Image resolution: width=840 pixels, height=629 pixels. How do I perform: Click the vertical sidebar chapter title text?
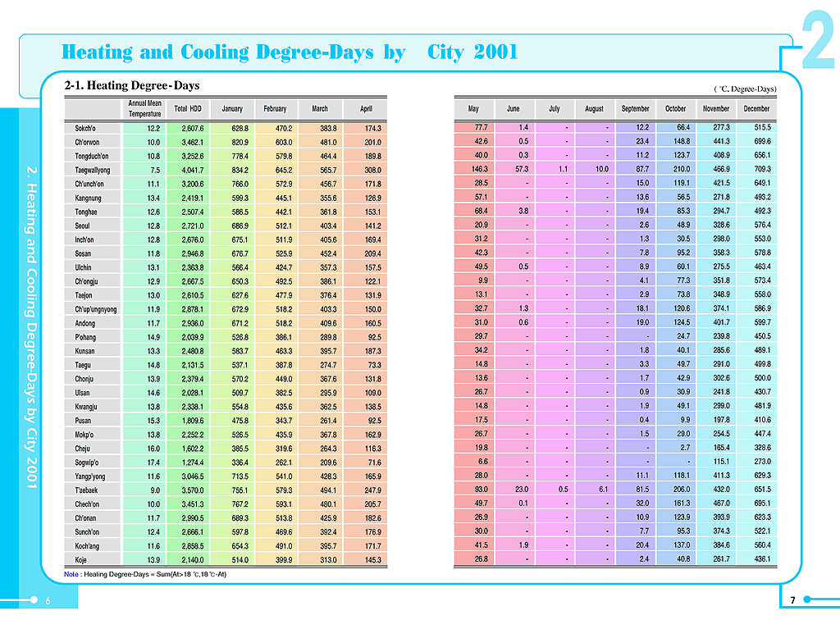(32, 327)
